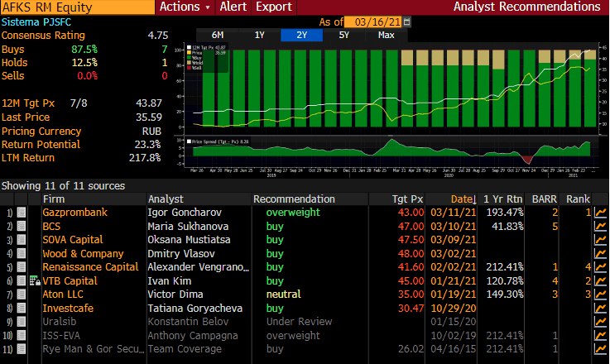
Task: Select the 2Y chart range tab
Action: click(x=302, y=35)
